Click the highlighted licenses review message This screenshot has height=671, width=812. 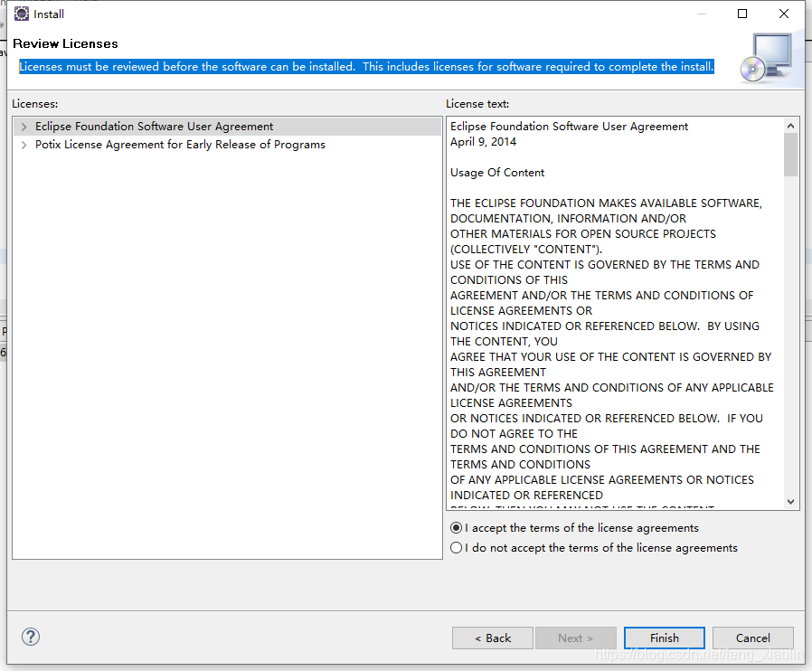click(366, 67)
